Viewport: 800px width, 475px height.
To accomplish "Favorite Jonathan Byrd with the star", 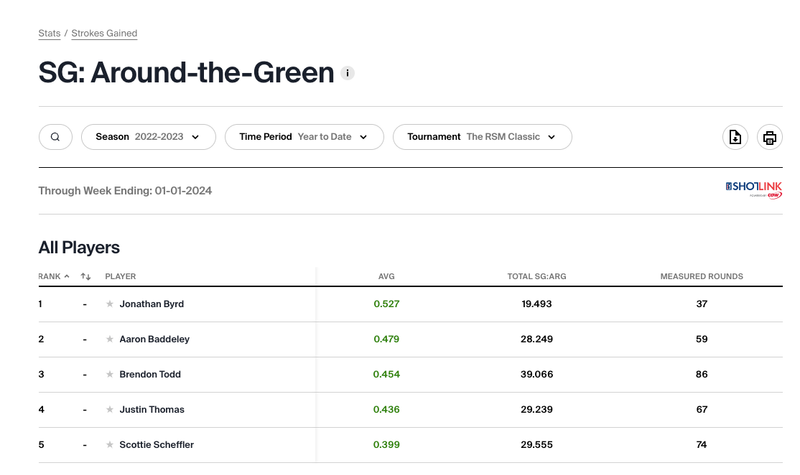I will [x=109, y=304].
